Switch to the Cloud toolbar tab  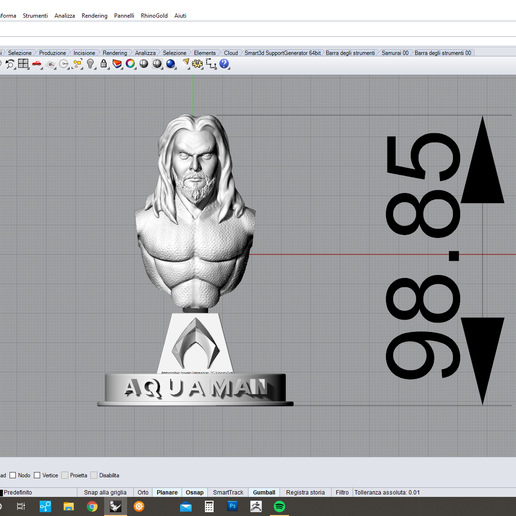(x=231, y=53)
